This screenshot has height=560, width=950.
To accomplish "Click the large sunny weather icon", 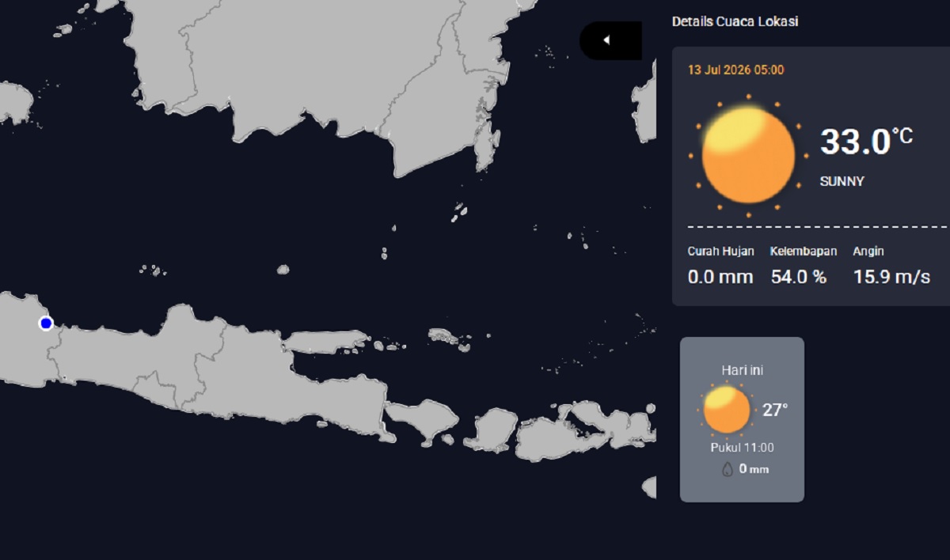I will coord(748,156).
